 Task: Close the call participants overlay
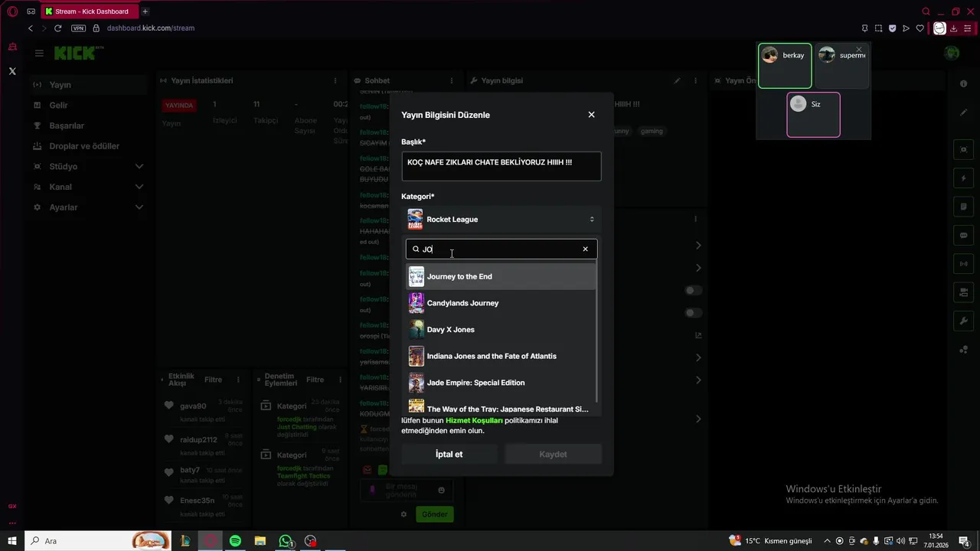pyautogui.click(x=858, y=50)
